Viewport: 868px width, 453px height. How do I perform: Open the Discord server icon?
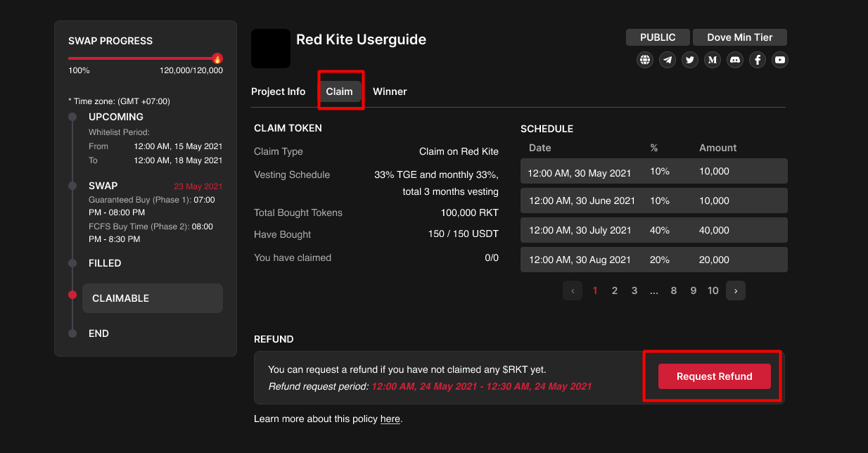click(x=735, y=60)
